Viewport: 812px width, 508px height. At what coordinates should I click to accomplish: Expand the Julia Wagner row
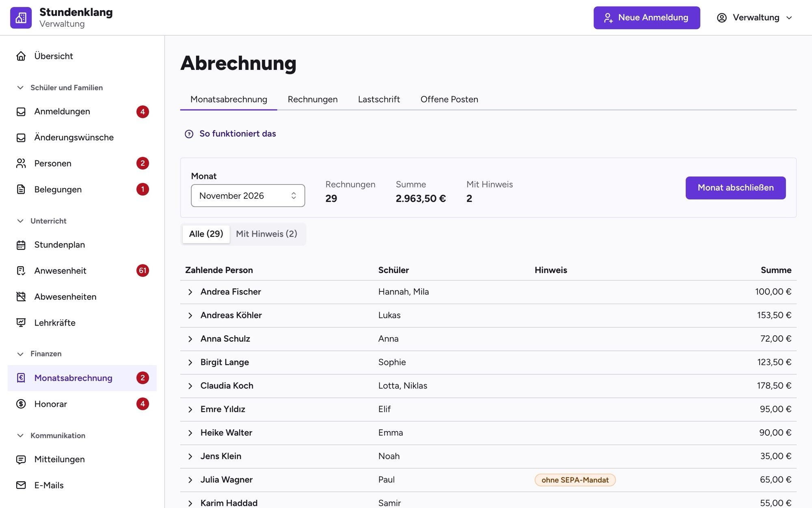point(190,480)
